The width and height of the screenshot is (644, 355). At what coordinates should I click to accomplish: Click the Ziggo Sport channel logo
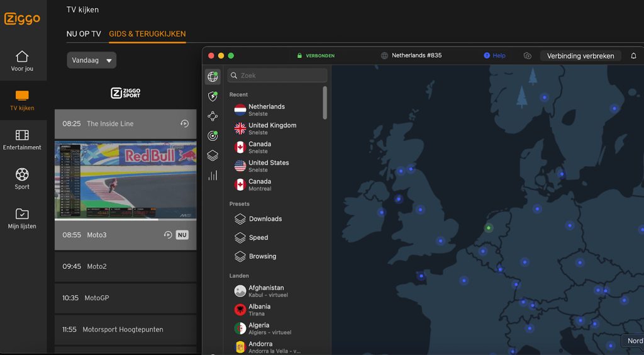pyautogui.click(x=126, y=93)
